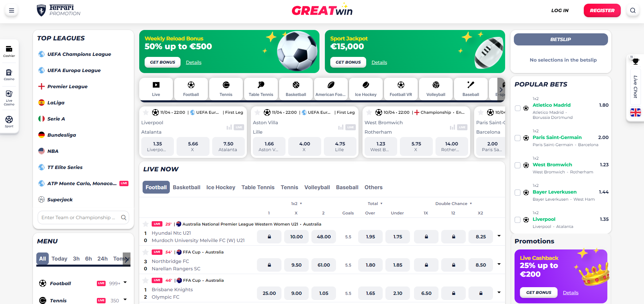Image resolution: width=644 pixels, height=304 pixels.
Task: Open Details for the Weekly Reload Bonus
Action: [193, 62]
